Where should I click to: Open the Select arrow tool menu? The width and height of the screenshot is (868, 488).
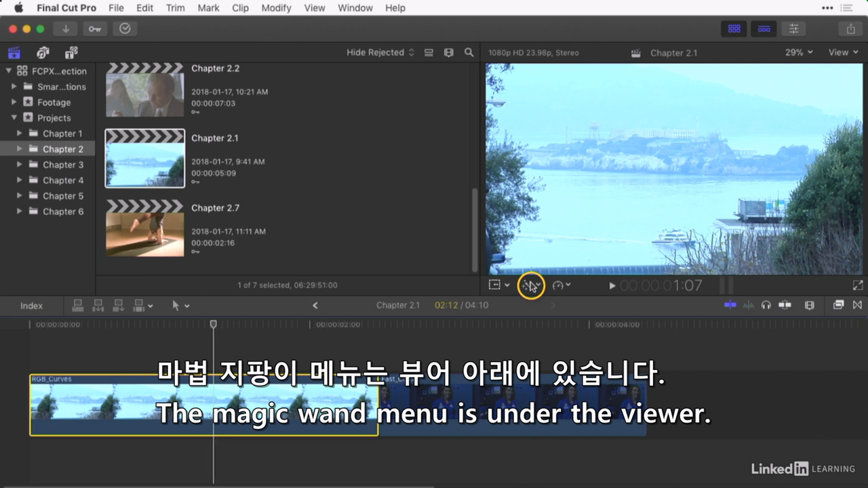coord(180,306)
